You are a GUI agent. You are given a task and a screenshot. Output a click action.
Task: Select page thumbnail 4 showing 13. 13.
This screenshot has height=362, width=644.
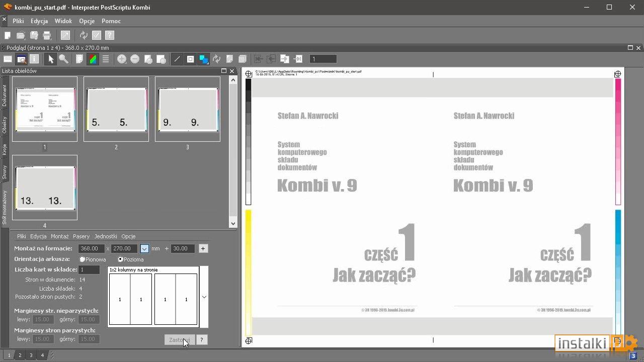pos(45,188)
